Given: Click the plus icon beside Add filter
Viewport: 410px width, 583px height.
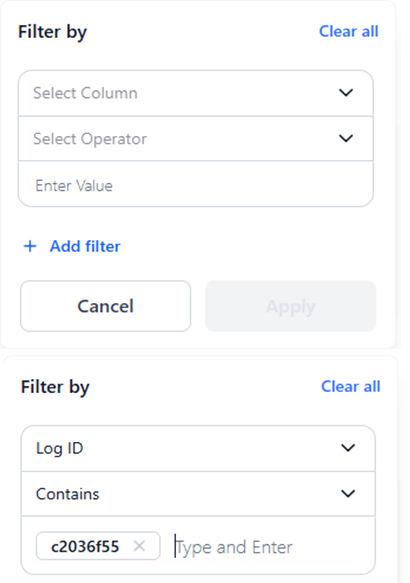Looking at the screenshot, I should point(30,246).
